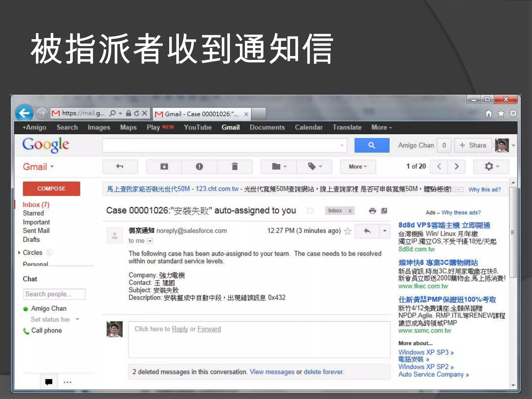The width and height of the screenshot is (532, 399).
Task: Open +Amigo in the Google bar
Action: pos(34,128)
